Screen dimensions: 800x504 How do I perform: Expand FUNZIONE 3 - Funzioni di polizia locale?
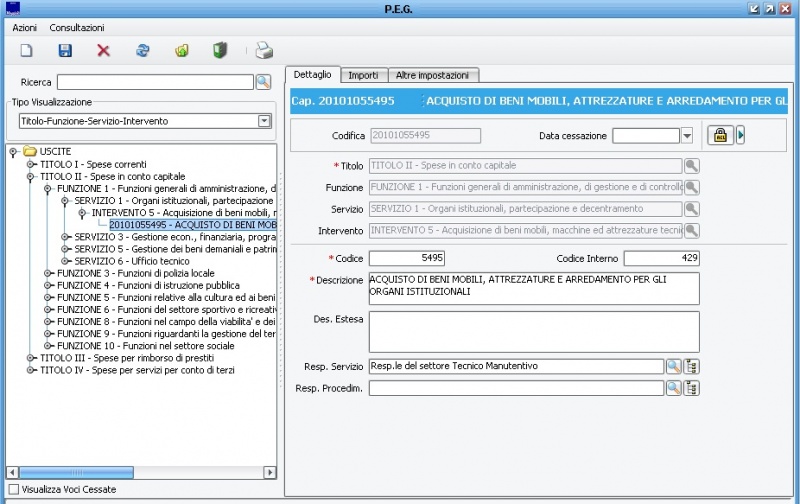tap(47, 273)
